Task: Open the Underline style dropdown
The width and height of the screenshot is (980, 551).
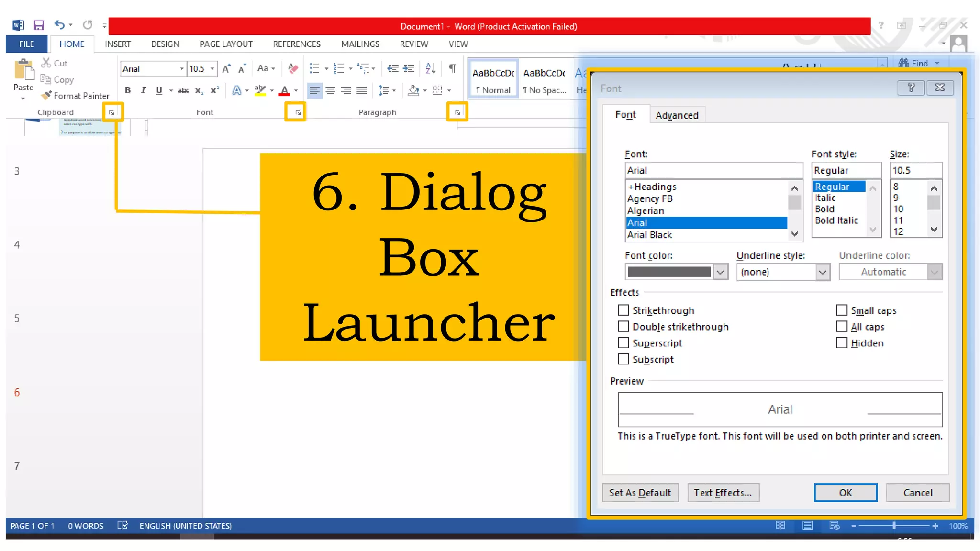Action: pyautogui.click(x=822, y=272)
